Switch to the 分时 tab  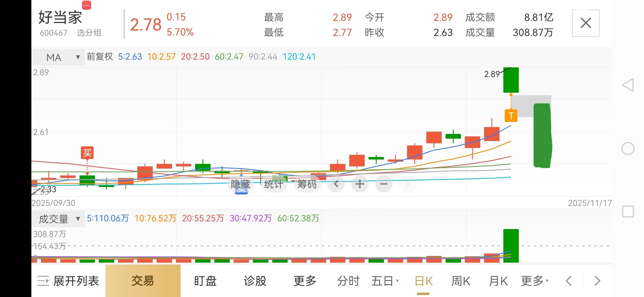348,281
